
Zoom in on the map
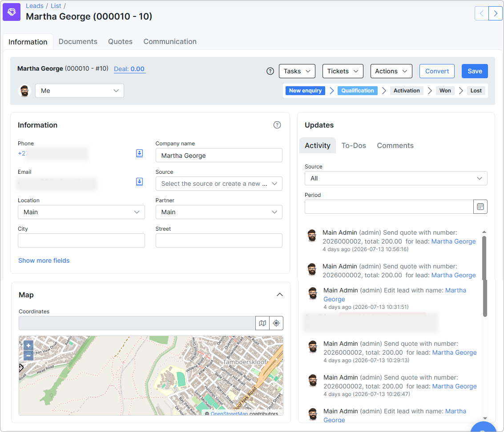(28, 346)
